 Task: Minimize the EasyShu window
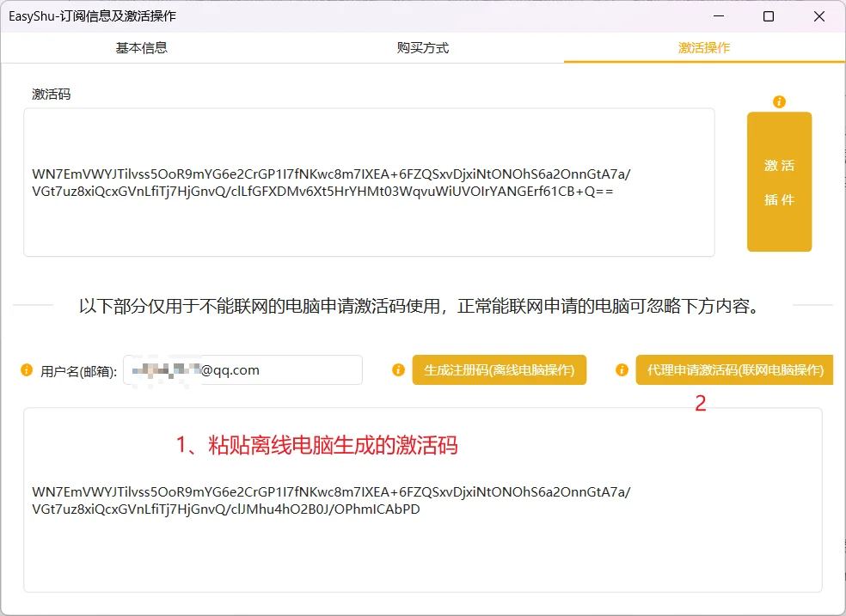tap(719, 16)
